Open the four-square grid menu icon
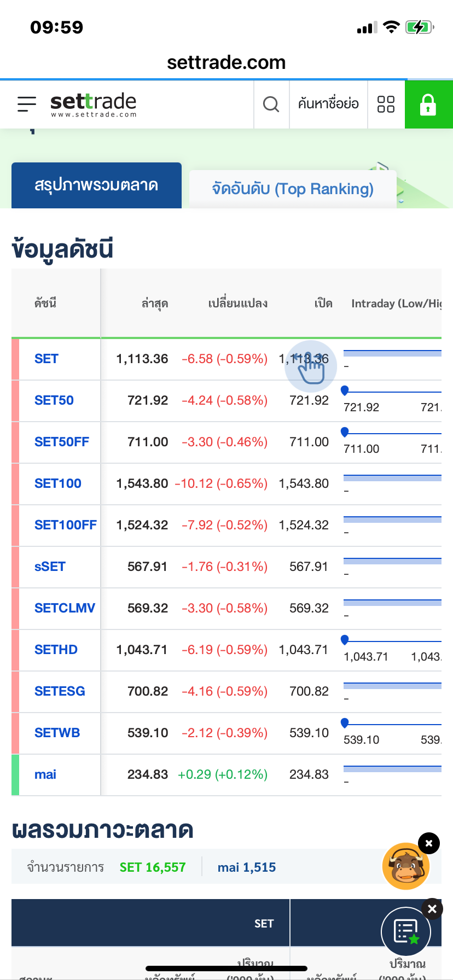453x980 pixels. point(386,104)
